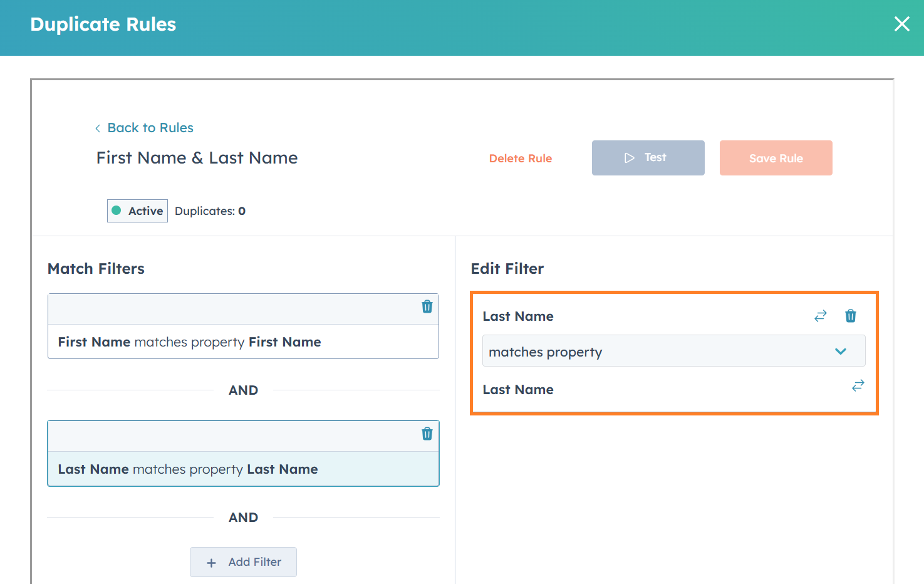Select the Last Name matches property filter card
Image resolution: width=924 pixels, height=584 pixels.
click(x=243, y=469)
